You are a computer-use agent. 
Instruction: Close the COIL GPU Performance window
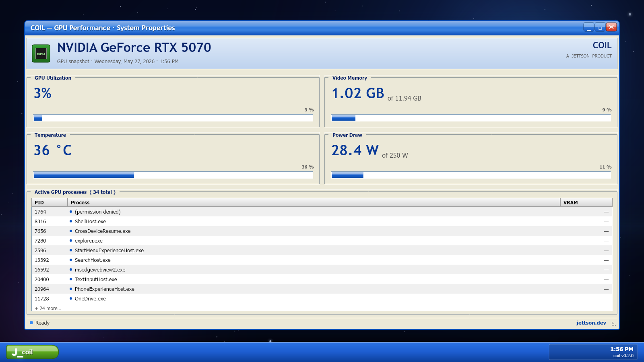pos(611,27)
